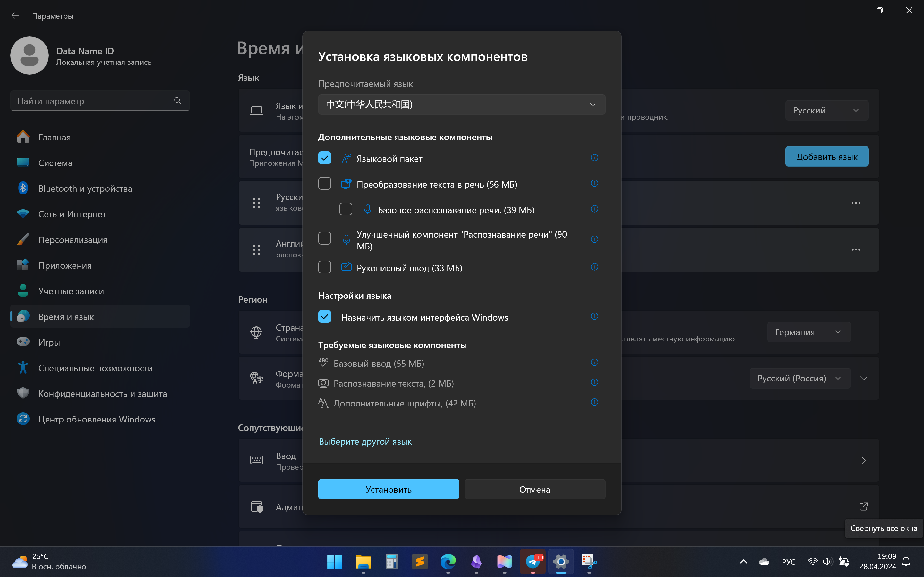Image resolution: width=924 pixels, height=577 pixels.
Task: Check the Рукописный ввод checkbox
Action: click(325, 267)
